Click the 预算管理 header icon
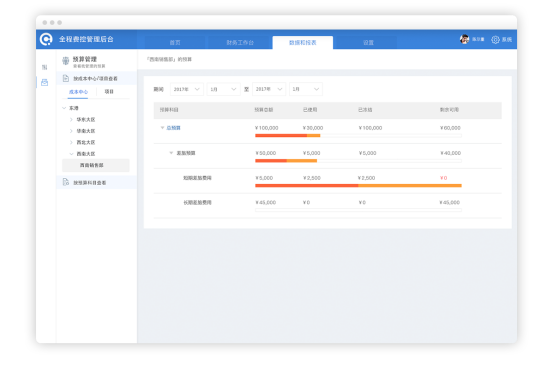Screen dimensions: 554x369 click(65, 61)
